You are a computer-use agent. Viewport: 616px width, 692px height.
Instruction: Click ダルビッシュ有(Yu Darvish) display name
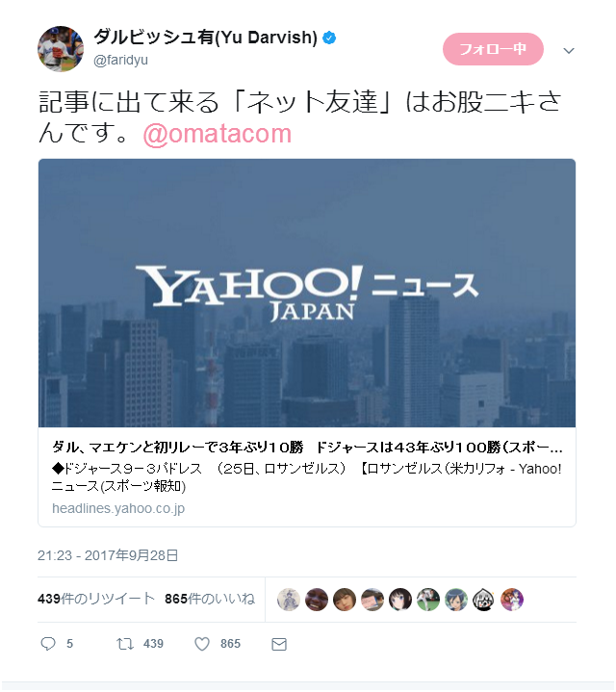pyautogui.click(x=205, y=38)
